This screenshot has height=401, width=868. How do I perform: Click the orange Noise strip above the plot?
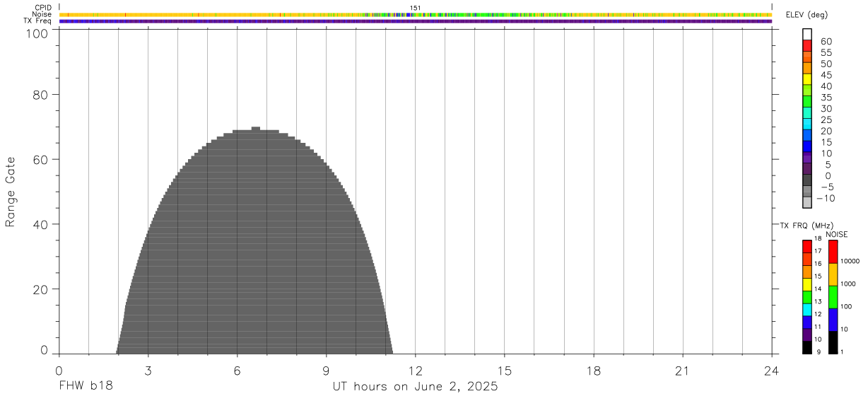(x=416, y=14)
